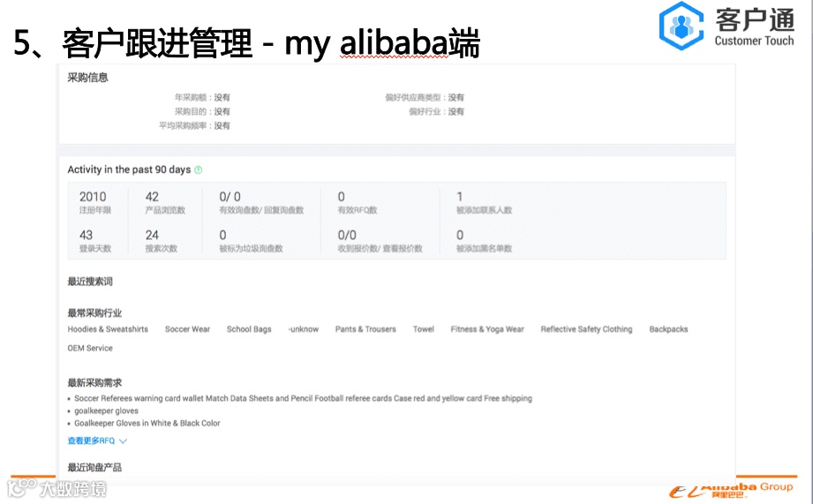This screenshot has height=504, width=813.
Task: Click the 有效询盘数/回复询盘数 stat
Action: coord(261,202)
